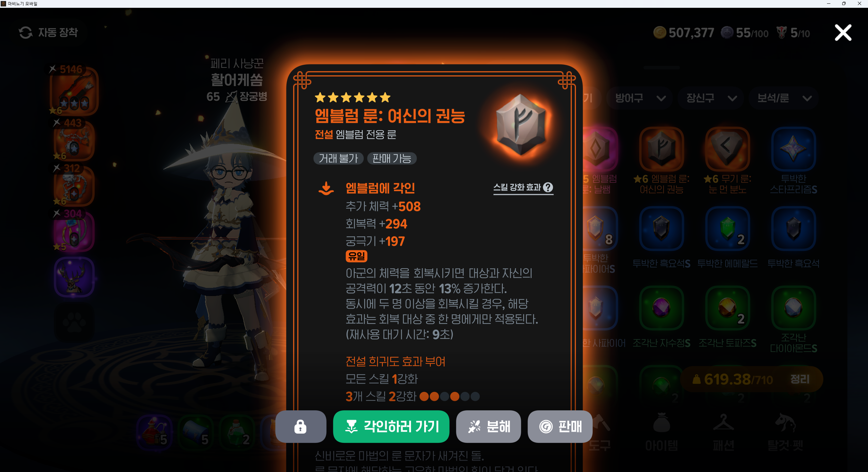
Task: Select the 조각난 자수정S gem icon
Action: click(661, 308)
